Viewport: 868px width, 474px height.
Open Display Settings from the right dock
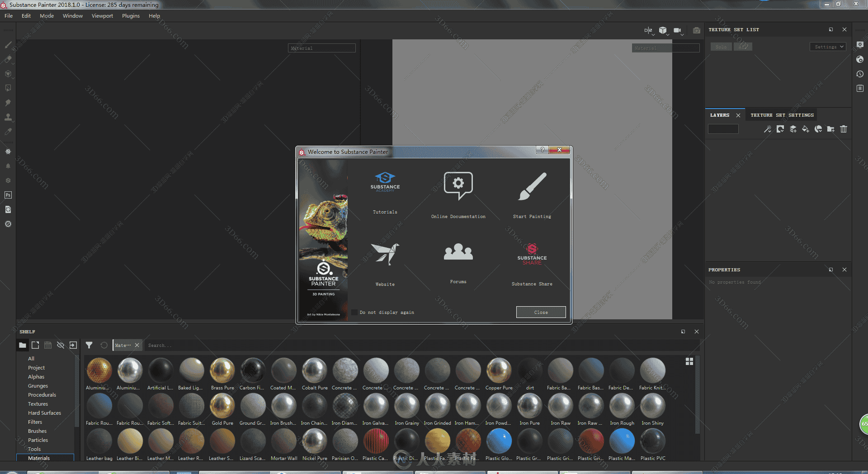pyautogui.click(x=860, y=45)
